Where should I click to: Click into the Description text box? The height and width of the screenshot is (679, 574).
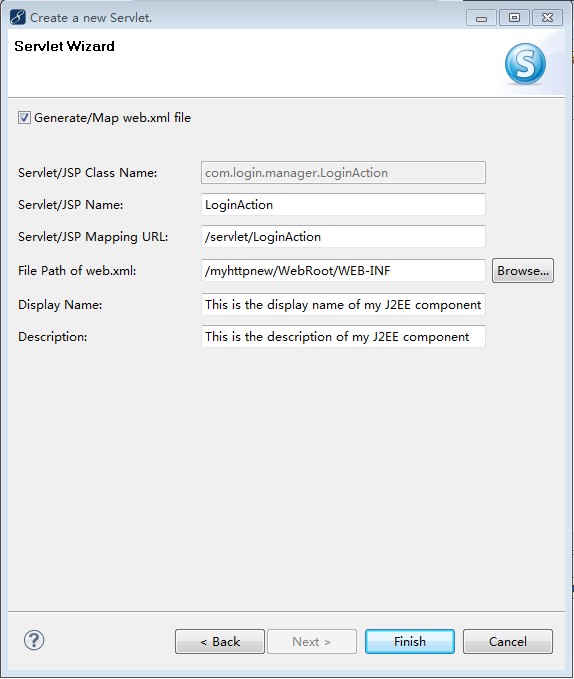tap(343, 336)
